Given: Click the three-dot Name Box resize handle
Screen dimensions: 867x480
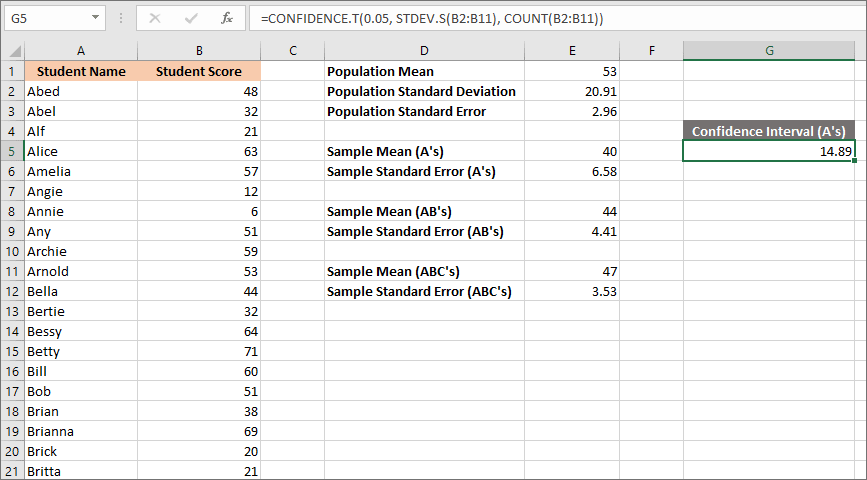Looking at the screenshot, I should (121, 19).
